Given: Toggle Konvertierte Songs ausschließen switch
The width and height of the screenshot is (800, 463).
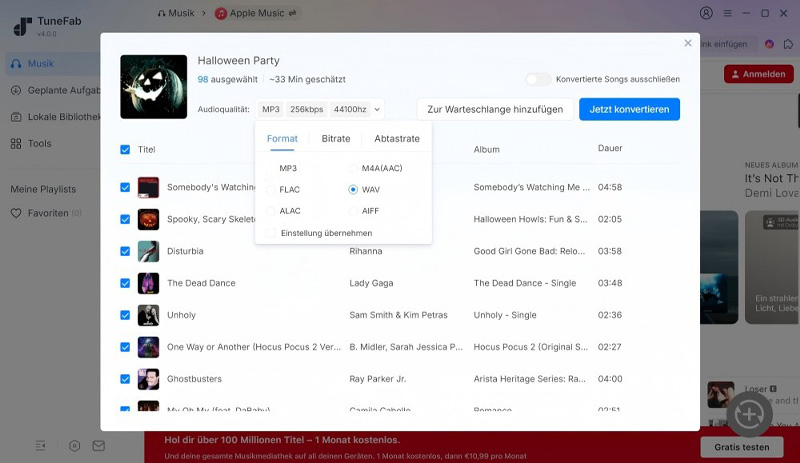Looking at the screenshot, I should pyautogui.click(x=538, y=79).
